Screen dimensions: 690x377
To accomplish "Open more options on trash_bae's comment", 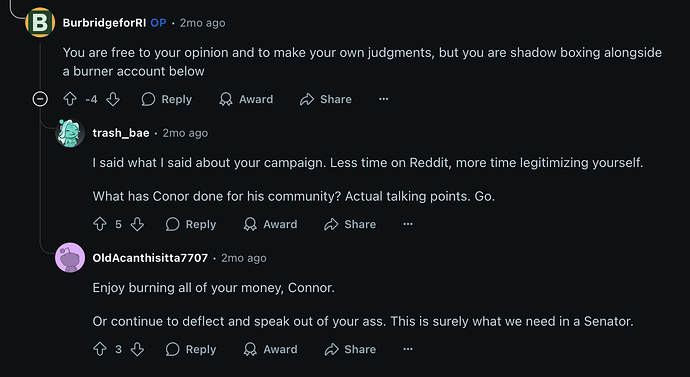I will click(408, 224).
